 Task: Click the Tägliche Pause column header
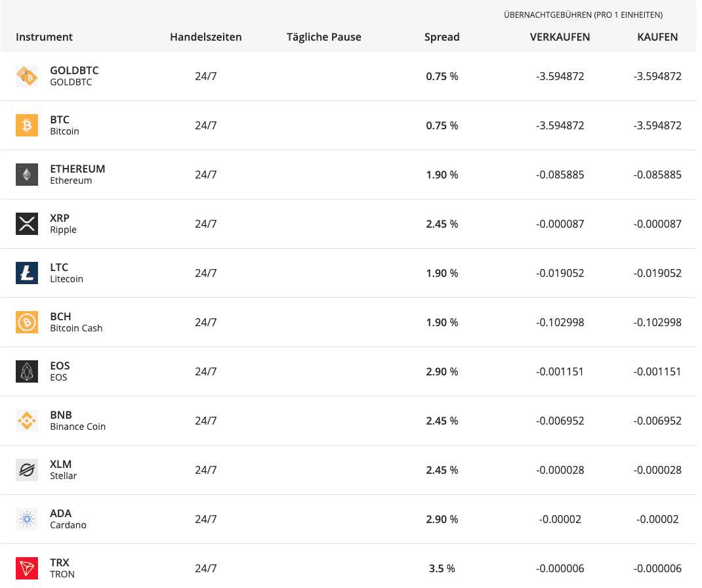pos(323,37)
